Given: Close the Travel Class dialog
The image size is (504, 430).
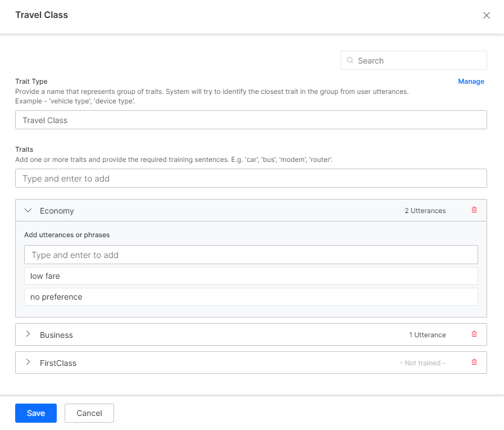Looking at the screenshot, I should tap(486, 15).
